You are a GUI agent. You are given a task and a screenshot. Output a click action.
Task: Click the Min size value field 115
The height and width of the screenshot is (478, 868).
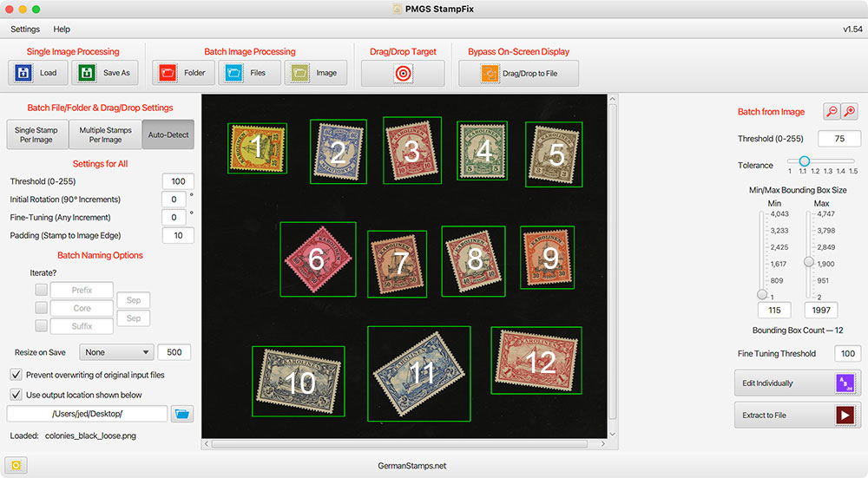click(x=774, y=310)
